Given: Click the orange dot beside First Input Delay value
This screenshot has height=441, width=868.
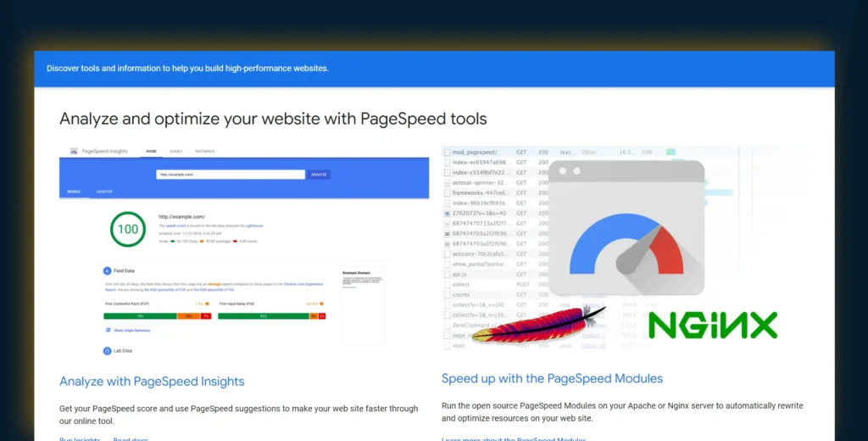Looking at the screenshot, I should point(321,304).
